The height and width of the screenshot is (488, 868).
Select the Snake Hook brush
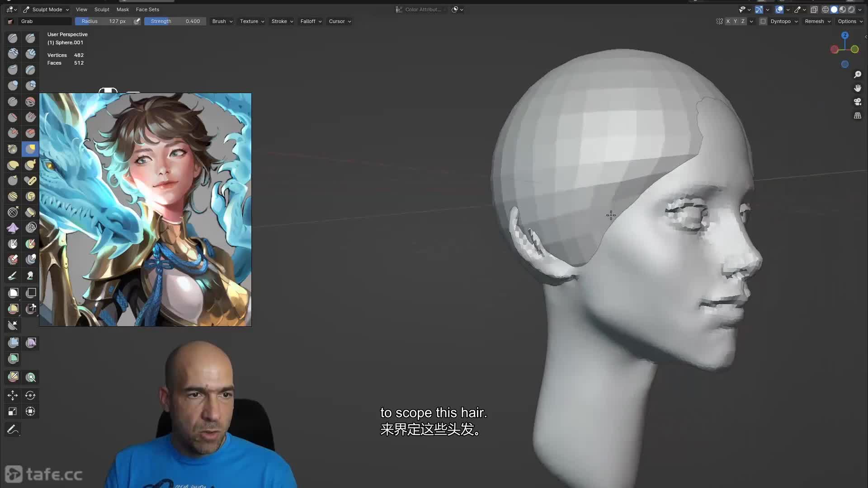(30, 165)
